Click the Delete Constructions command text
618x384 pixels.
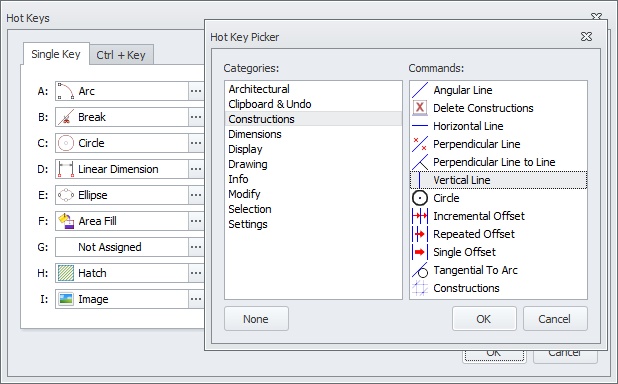tap(483, 108)
